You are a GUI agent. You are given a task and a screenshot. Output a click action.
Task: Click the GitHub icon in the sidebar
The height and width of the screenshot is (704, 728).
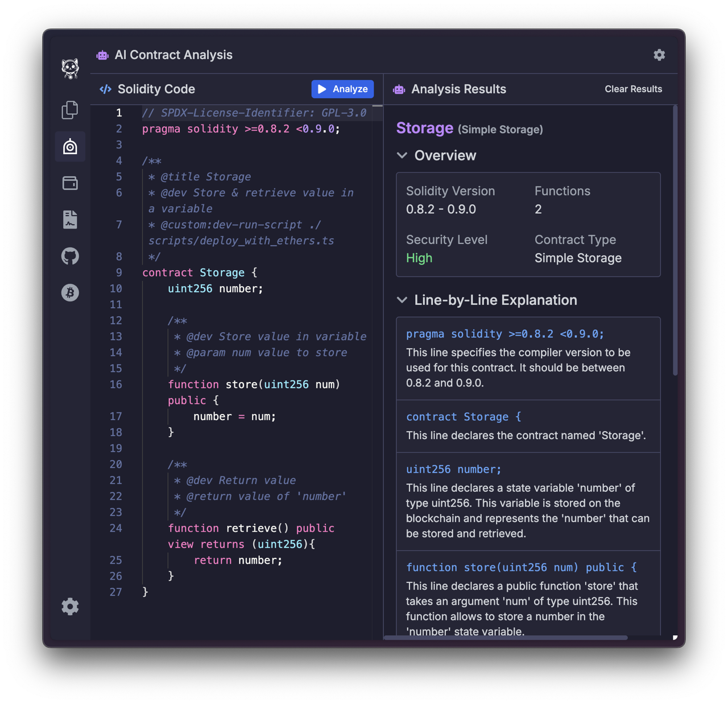(x=70, y=256)
